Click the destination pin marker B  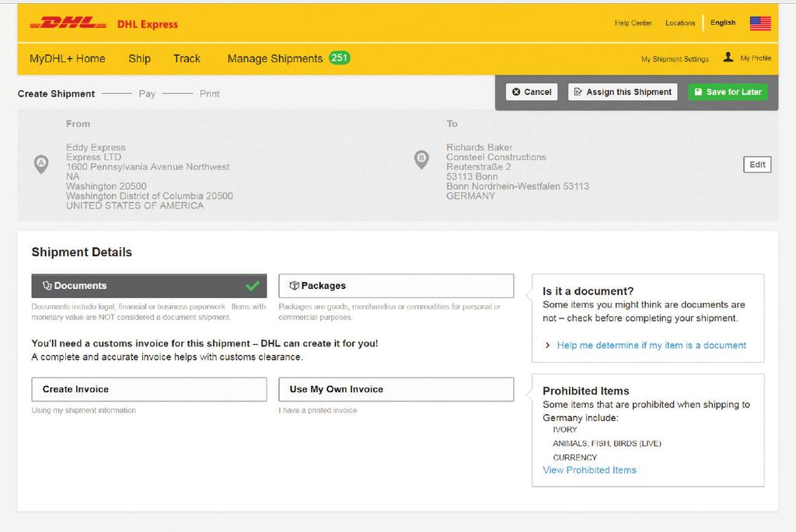(421, 159)
